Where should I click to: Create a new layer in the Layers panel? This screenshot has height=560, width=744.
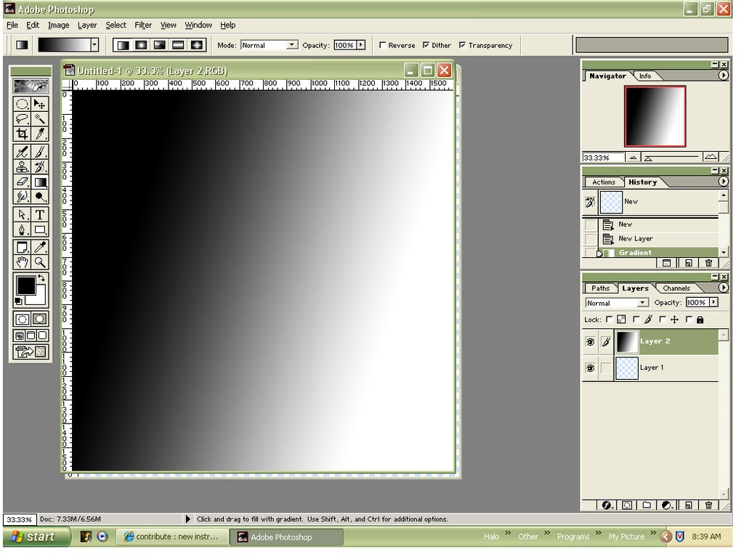(689, 505)
